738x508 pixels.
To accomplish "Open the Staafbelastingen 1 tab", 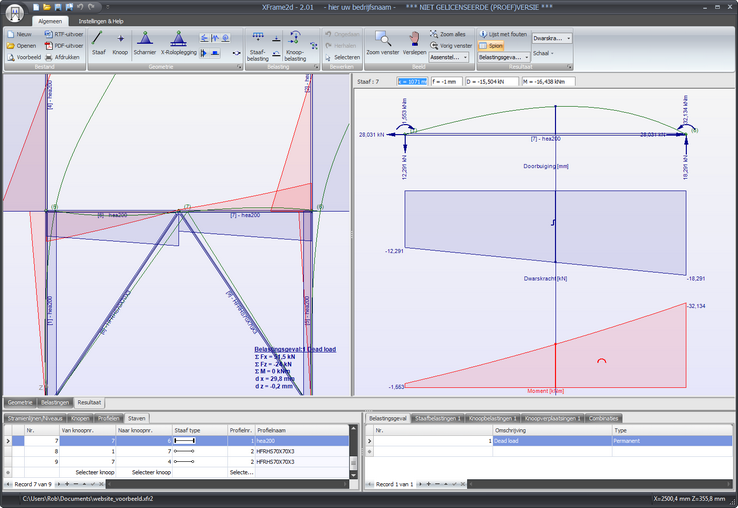I will [437, 418].
